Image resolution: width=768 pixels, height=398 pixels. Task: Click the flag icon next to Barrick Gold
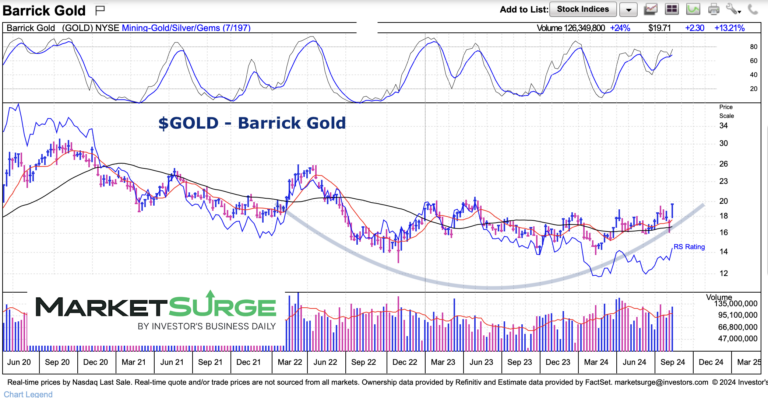(x=100, y=10)
